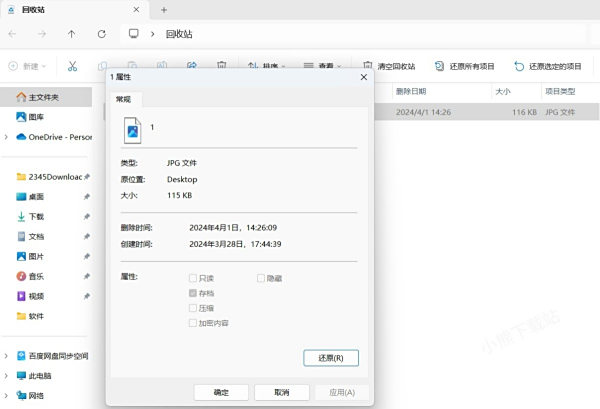Close the 回收站 tab

[x=136, y=10]
